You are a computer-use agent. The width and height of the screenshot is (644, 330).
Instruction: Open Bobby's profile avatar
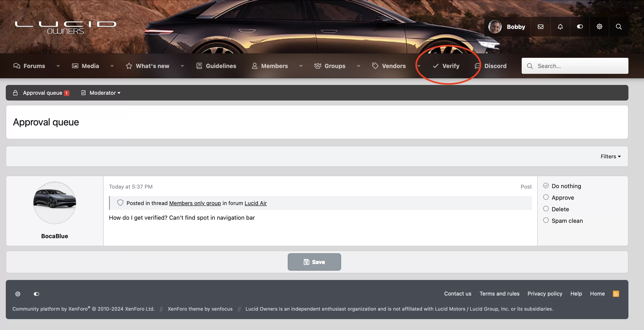click(x=495, y=27)
